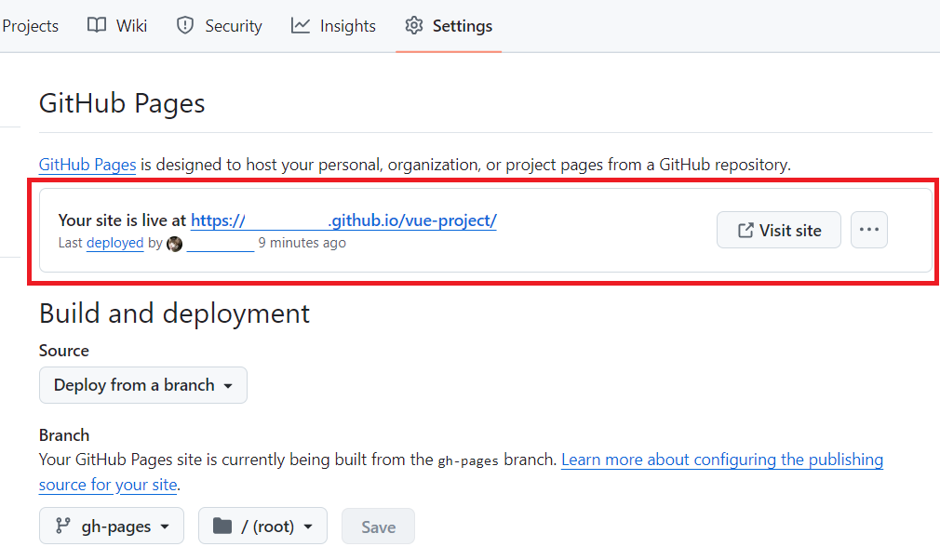The image size is (940, 560).
Task: Open the Projects tab
Action: pyautogui.click(x=30, y=26)
